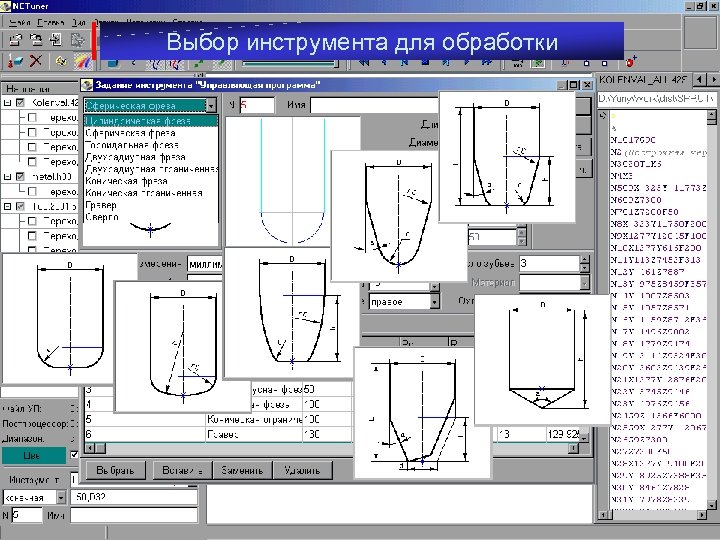
Task: Tick the child checkbox under metal.h00
Action: [32, 191]
